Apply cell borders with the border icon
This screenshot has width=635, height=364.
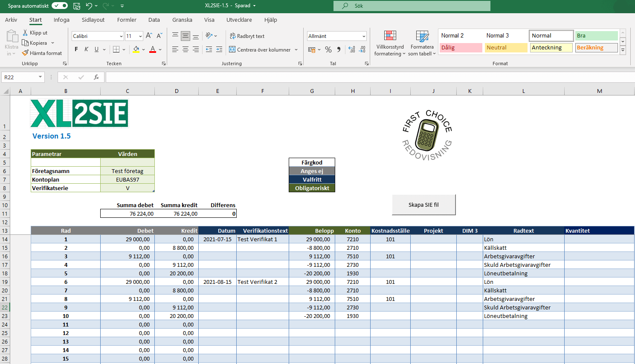click(x=116, y=49)
